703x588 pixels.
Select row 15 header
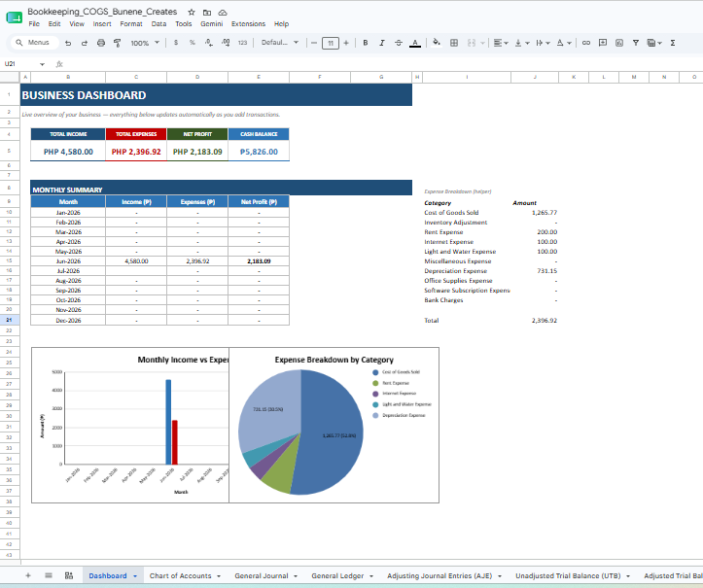point(10,260)
